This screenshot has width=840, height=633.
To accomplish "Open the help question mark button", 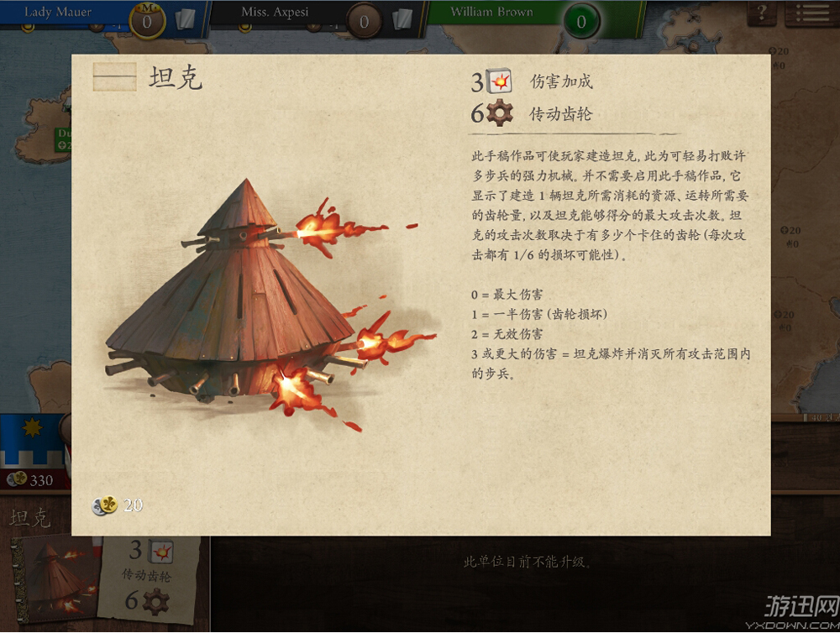I will pyautogui.click(x=762, y=13).
